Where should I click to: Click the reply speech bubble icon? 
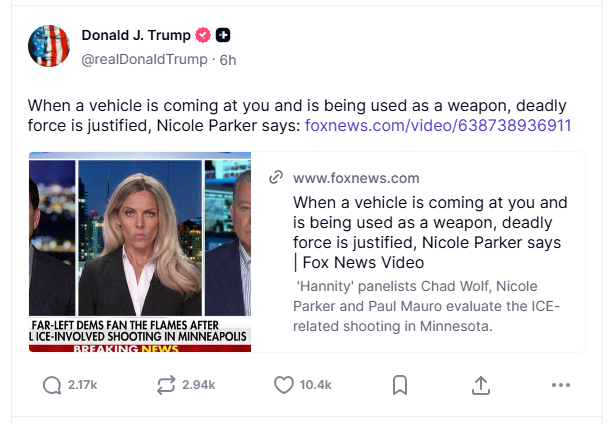[x=52, y=385]
